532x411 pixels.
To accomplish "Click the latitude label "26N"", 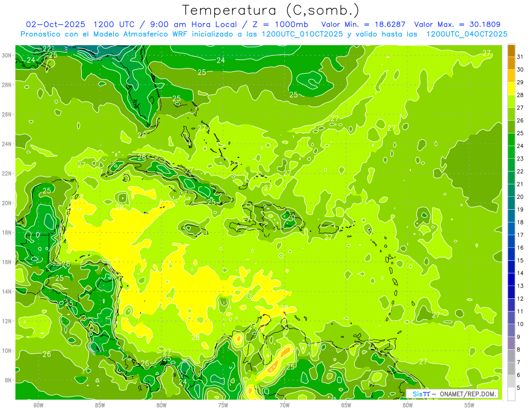I will [7, 114].
